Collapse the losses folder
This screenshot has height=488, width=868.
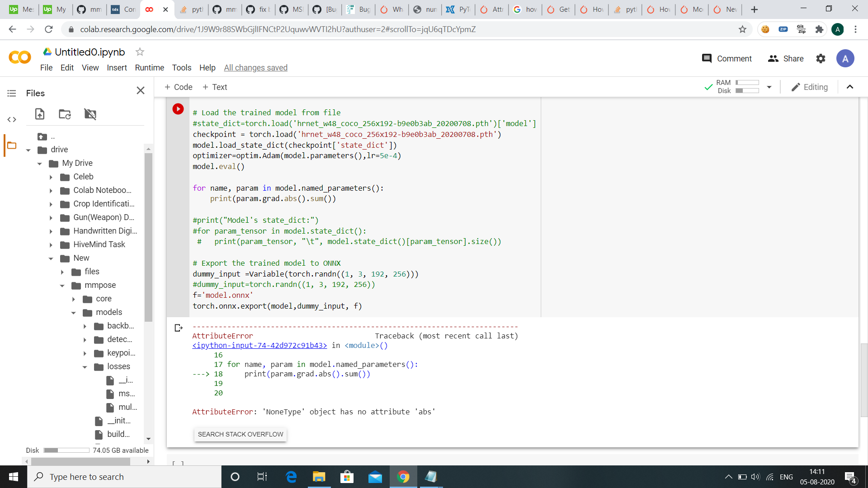click(x=85, y=367)
